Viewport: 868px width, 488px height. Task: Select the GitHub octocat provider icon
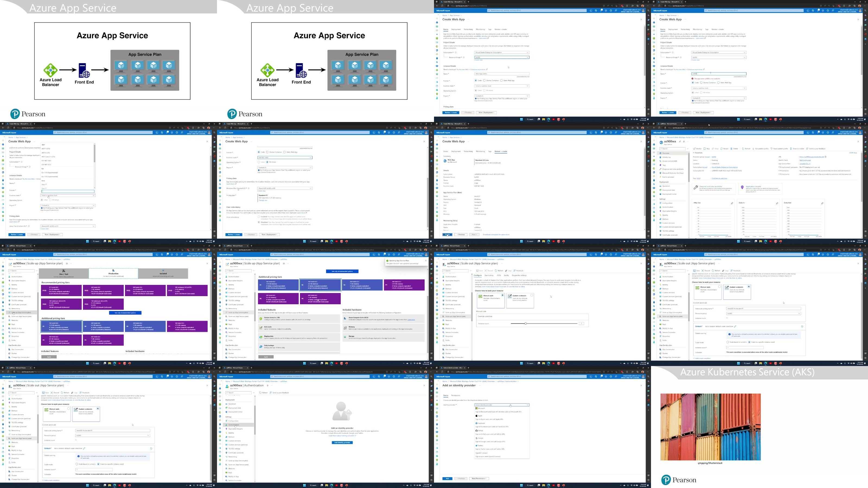[477, 431]
